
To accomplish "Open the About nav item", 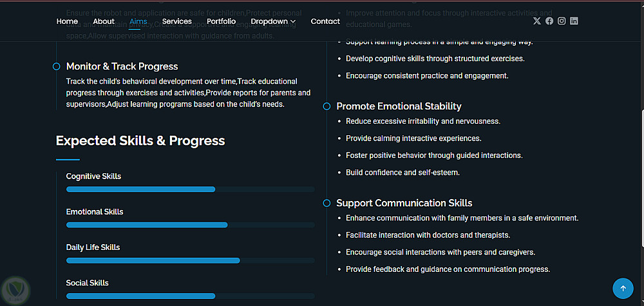I will click(x=104, y=21).
